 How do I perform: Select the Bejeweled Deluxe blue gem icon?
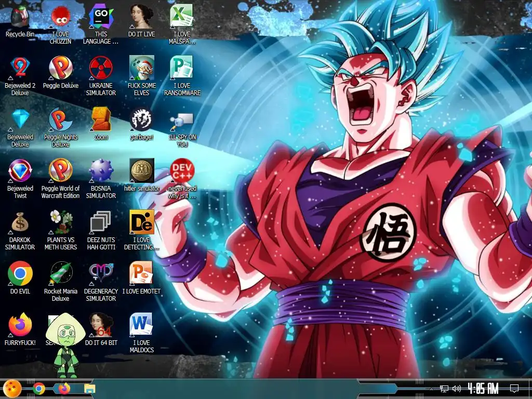pyautogui.click(x=20, y=119)
